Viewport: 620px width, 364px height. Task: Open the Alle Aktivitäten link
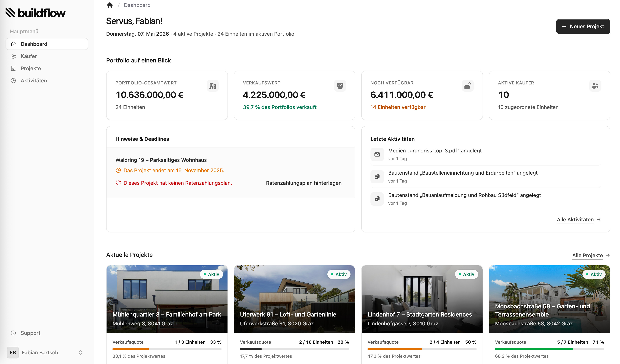click(575, 220)
